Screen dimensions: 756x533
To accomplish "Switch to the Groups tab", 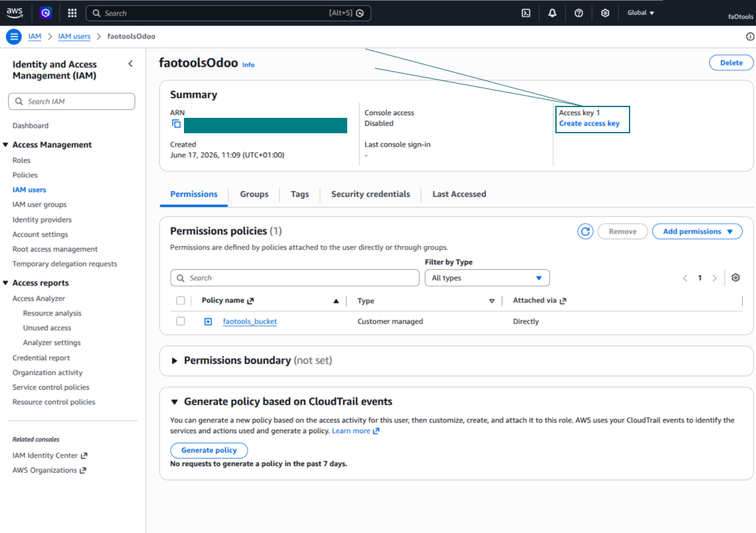I will click(254, 194).
